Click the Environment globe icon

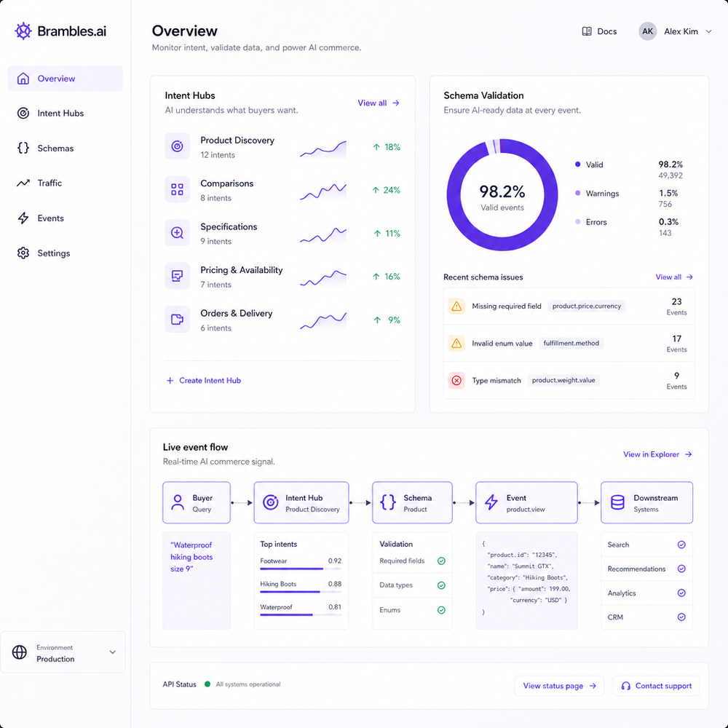[20, 652]
